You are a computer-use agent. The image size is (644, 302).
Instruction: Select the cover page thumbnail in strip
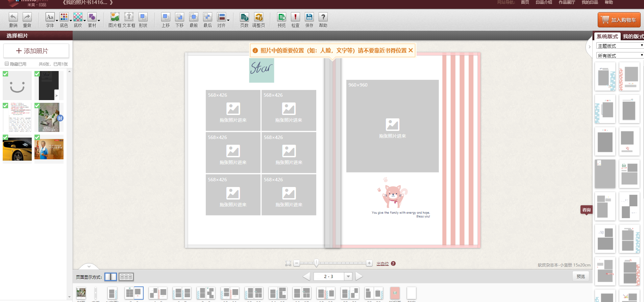[x=81, y=293]
